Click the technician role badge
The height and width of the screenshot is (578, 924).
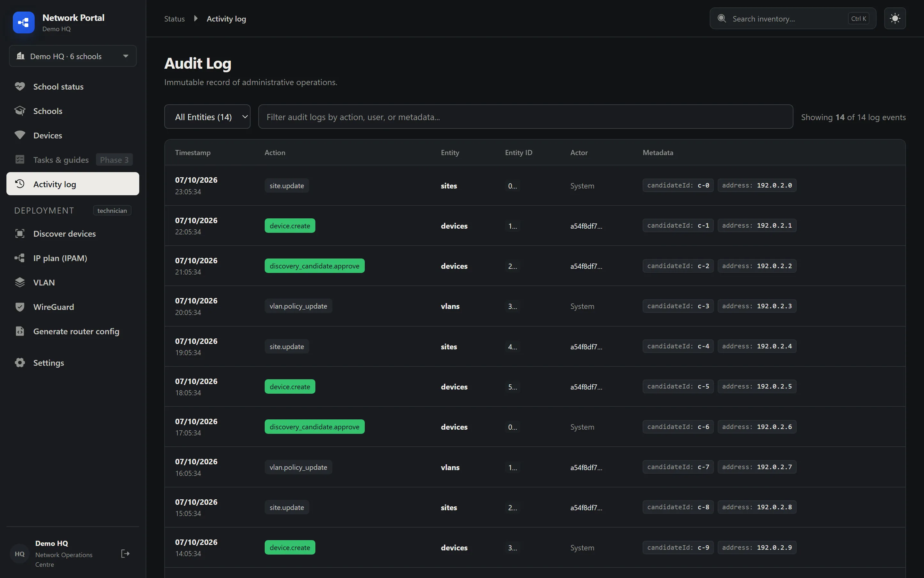coord(112,211)
